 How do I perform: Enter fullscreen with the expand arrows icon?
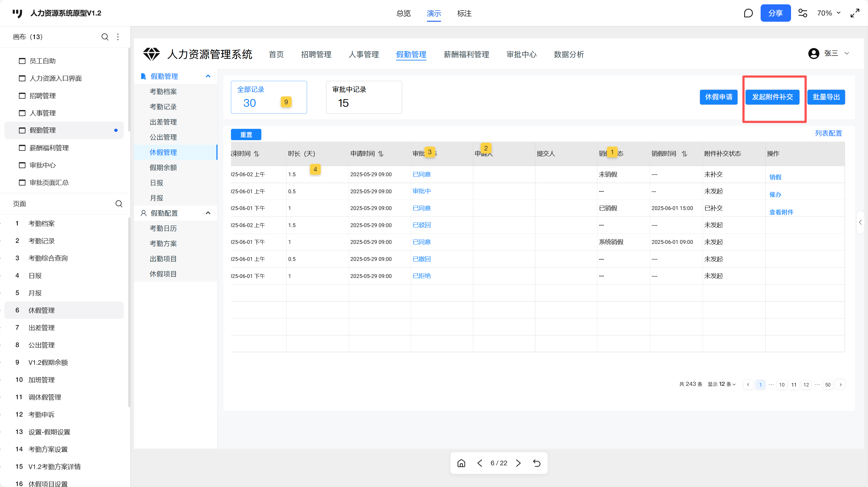[x=855, y=13]
